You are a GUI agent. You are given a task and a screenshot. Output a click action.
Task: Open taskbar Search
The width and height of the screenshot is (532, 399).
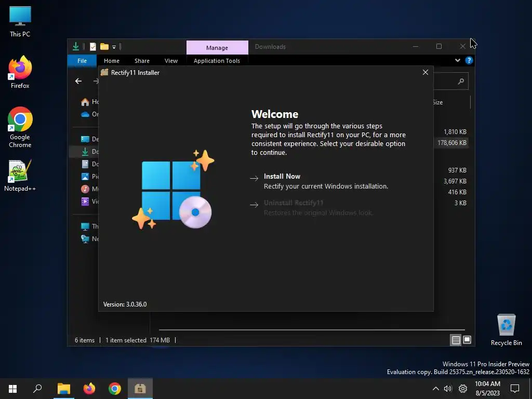pyautogui.click(x=37, y=389)
